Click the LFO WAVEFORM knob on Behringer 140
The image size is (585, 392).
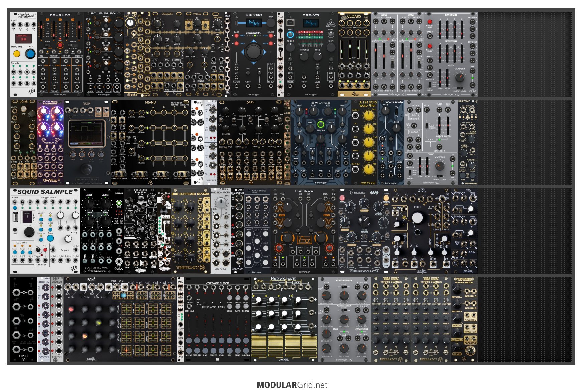(x=460, y=78)
